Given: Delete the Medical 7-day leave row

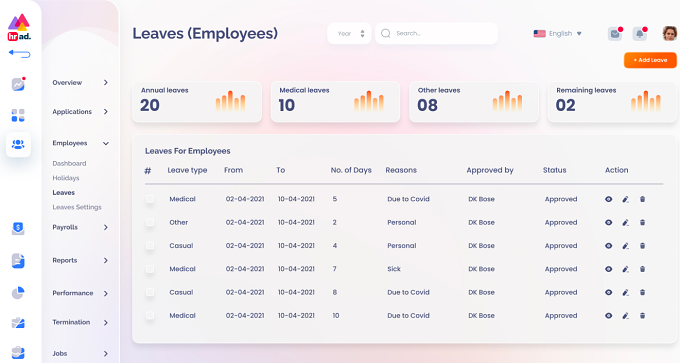Looking at the screenshot, I should [x=642, y=269].
